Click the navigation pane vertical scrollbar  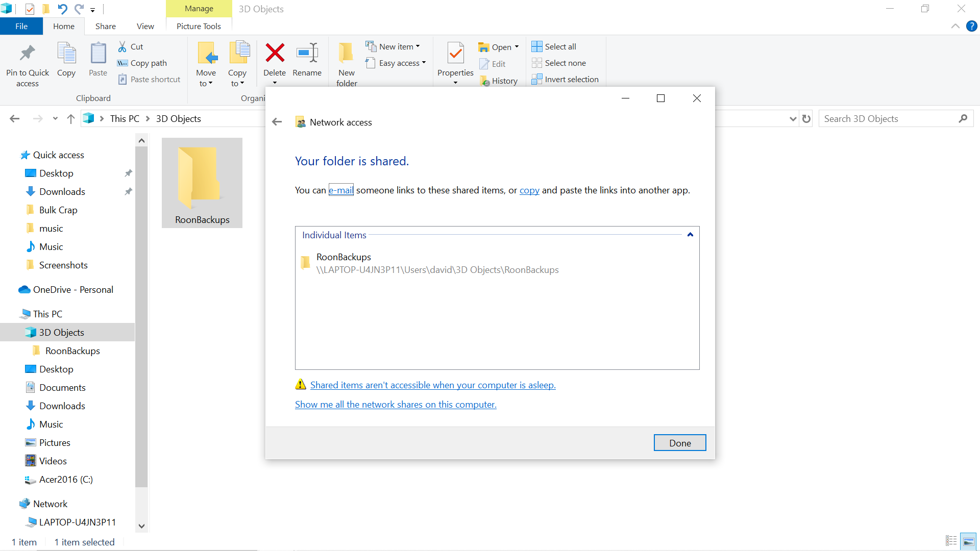coord(141,316)
